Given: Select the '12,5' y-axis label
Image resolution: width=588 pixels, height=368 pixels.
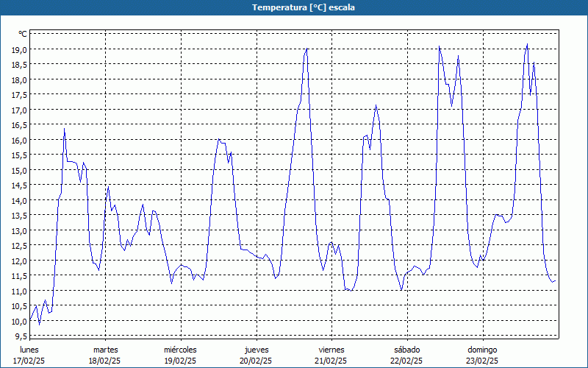Looking at the screenshot, I should tap(20, 246).
